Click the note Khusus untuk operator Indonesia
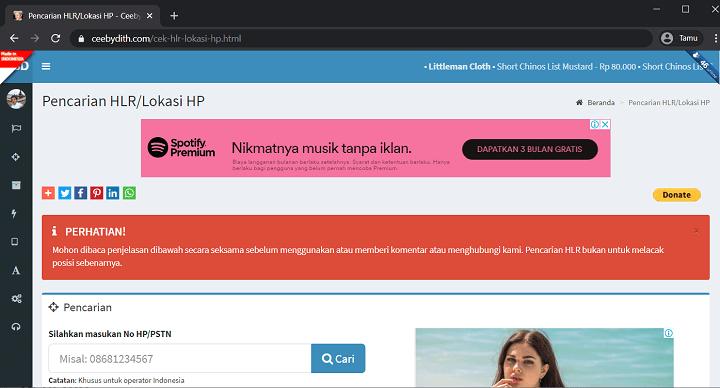Image resolution: width=720 pixels, height=388 pixels. [x=131, y=380]
